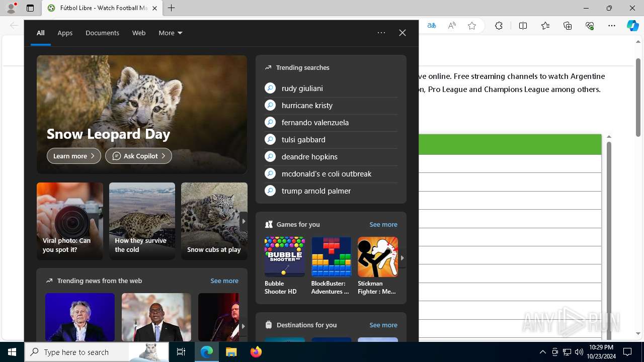Switch to Documents search tab

[x=102, y=33]
